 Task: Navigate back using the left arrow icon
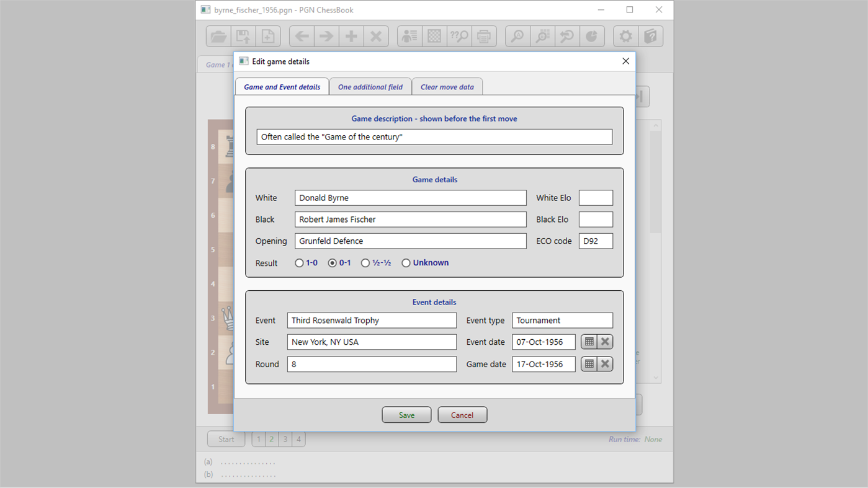[301, 36]
